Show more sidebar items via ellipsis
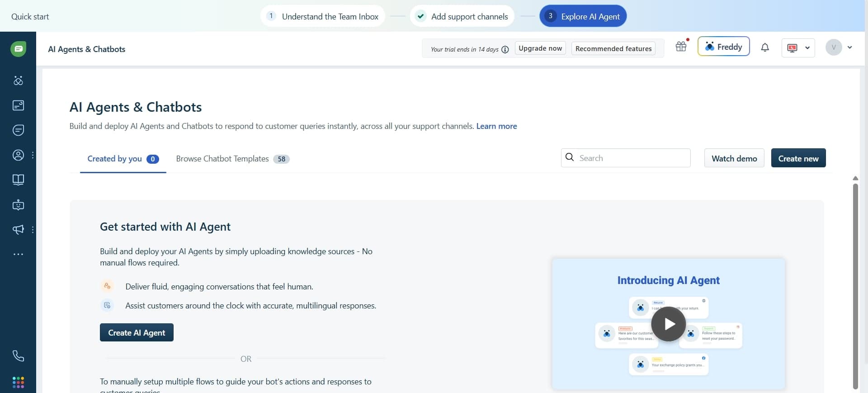 (x=18, y=254)
